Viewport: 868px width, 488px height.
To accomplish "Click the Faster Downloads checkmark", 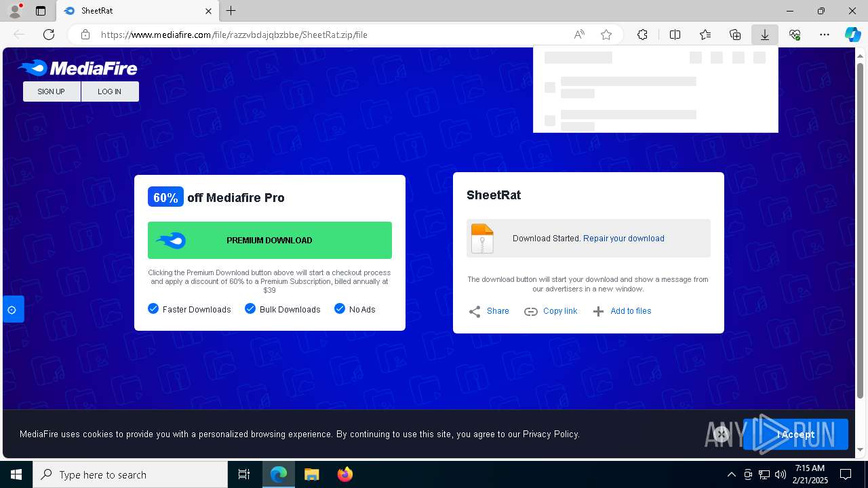I will click(153, 308).
